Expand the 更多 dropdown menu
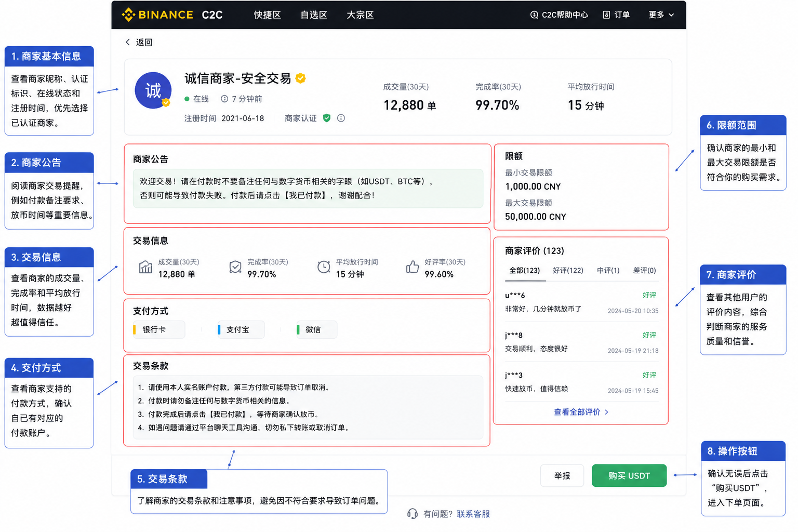798x532 pixels. pyautogui.click(x=661, y=15)
